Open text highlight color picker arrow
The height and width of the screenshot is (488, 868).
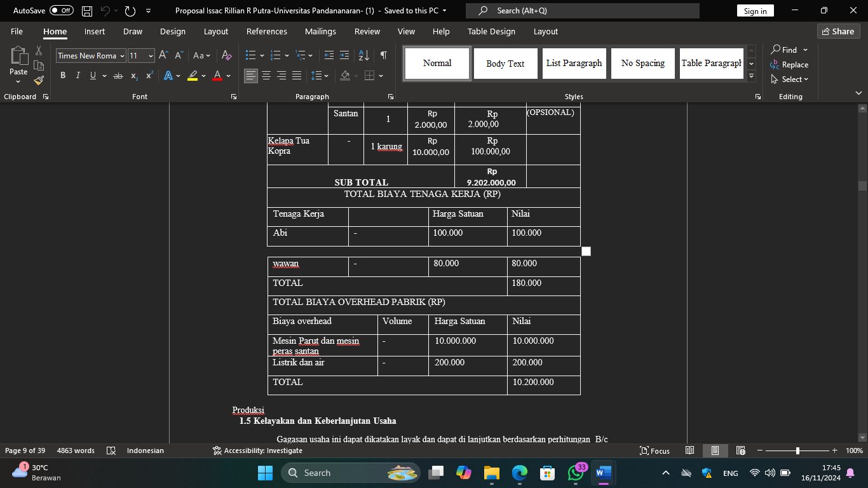203,76
